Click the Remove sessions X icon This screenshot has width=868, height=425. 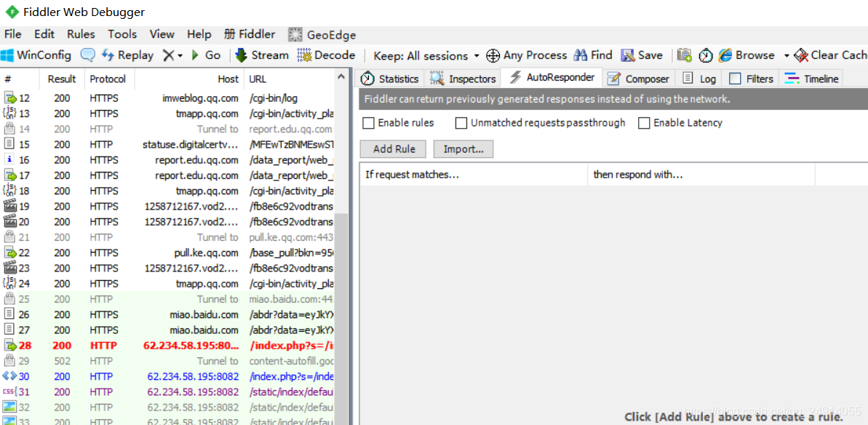pyautogui.click(x=168, y=55)
